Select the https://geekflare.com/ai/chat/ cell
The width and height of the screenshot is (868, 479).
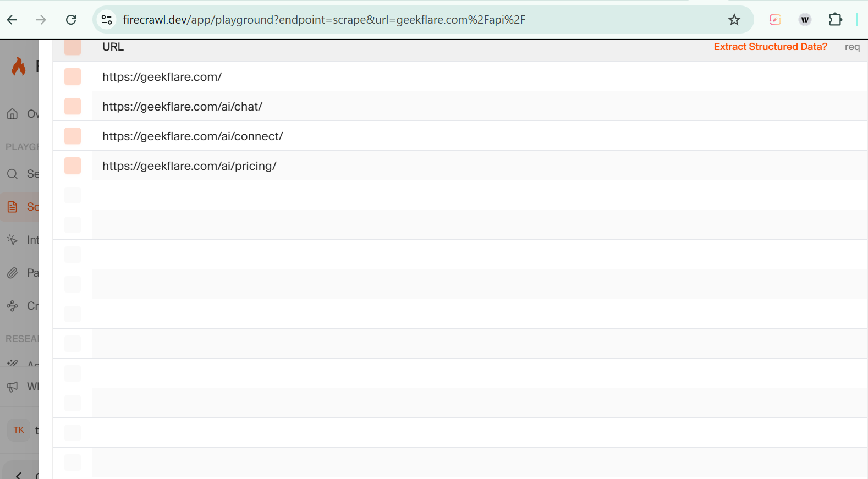pos(479,106)
